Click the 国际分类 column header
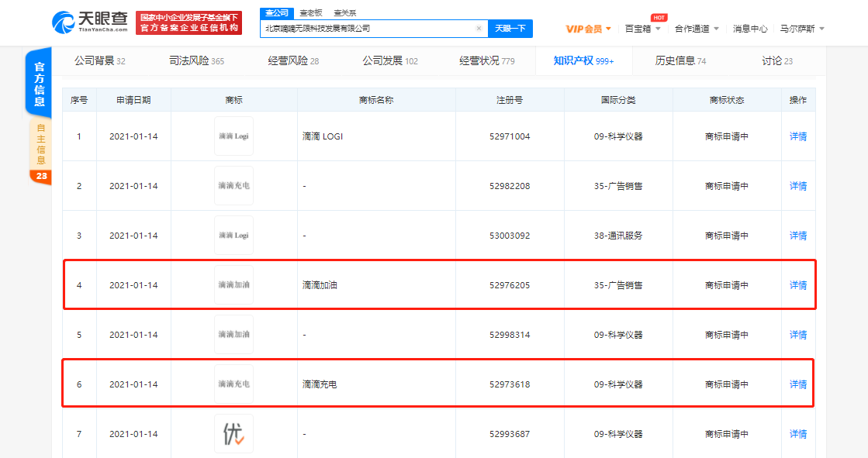 [x=617, y=100]
